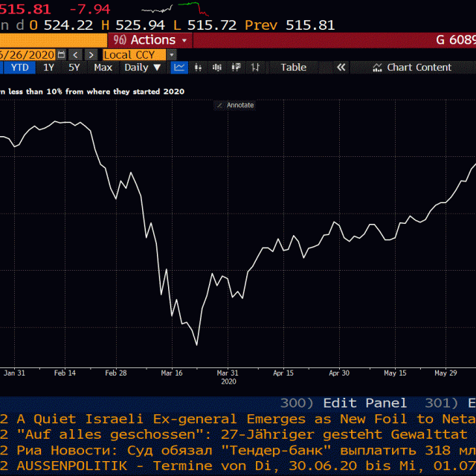Open the Daily periodicity dropdown
The height and width of the screenshot is (476, 476).
click(x=142, y=68)
